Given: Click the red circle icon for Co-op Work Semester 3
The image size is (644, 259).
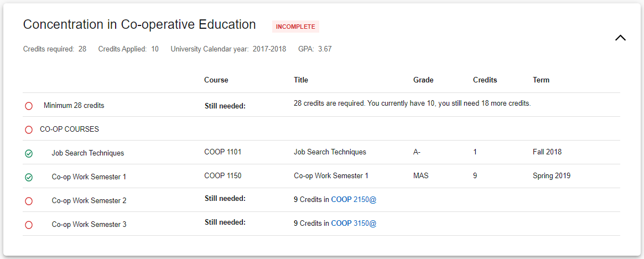Looking at the screenshot, I should tap(29, 225).
